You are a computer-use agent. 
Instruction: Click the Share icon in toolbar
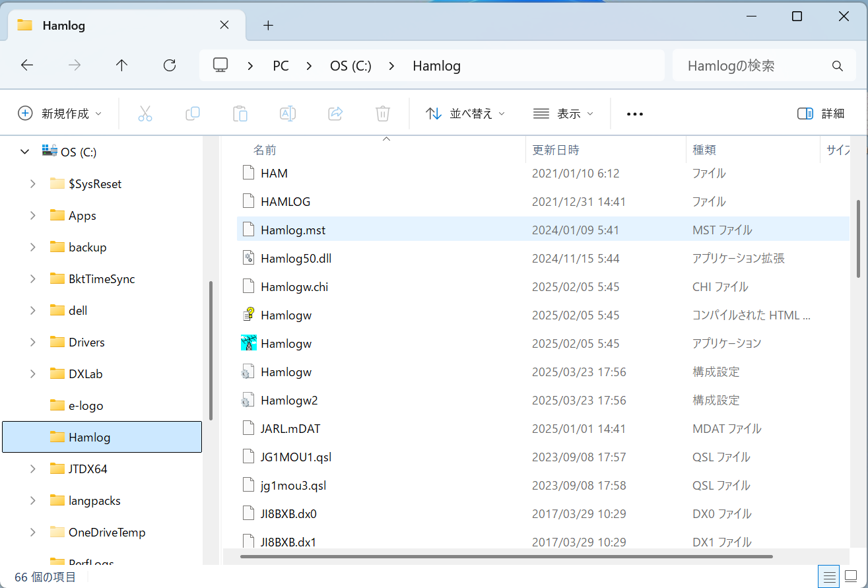(x=335, y=114)
